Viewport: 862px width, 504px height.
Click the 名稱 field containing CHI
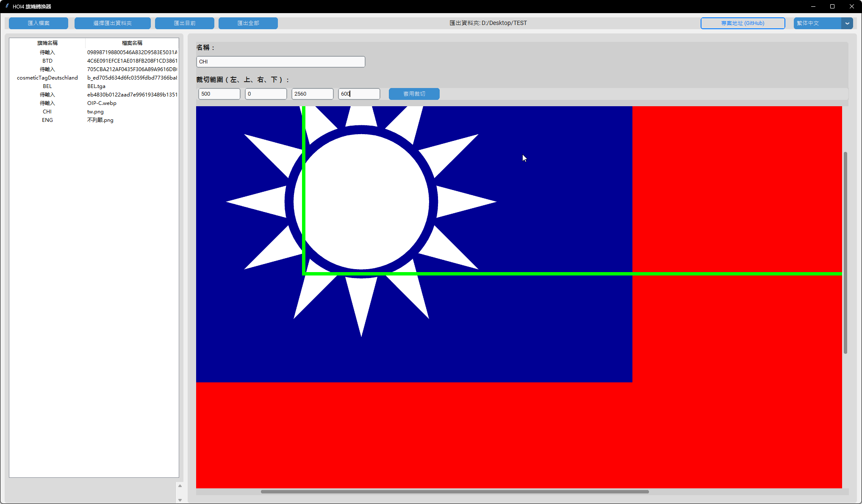280,62
